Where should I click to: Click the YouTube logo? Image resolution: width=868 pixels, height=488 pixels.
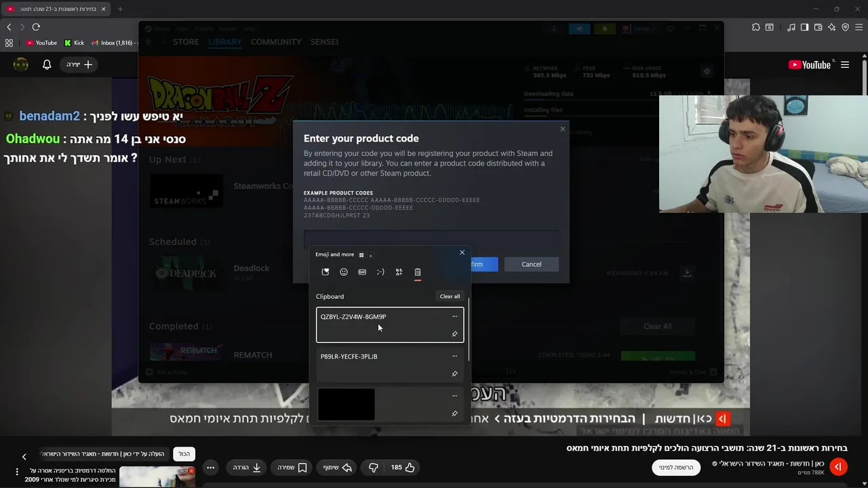click(810, 64)
